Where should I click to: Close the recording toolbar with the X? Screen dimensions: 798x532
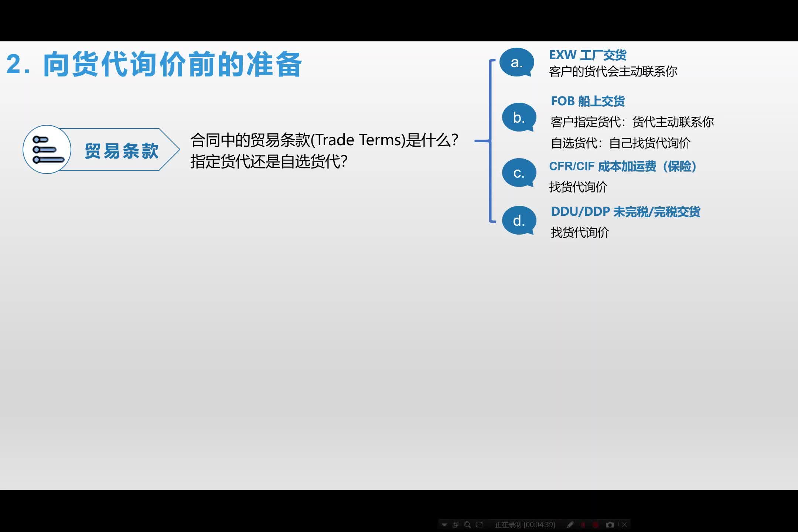click(x=624, y=525)
